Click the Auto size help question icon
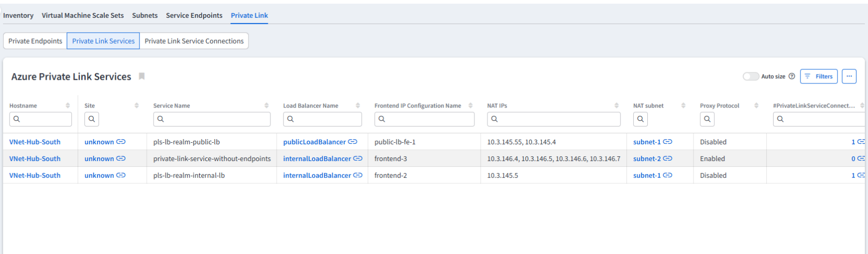Viewport: 868px width, 254px height. [x=791, y=77]
